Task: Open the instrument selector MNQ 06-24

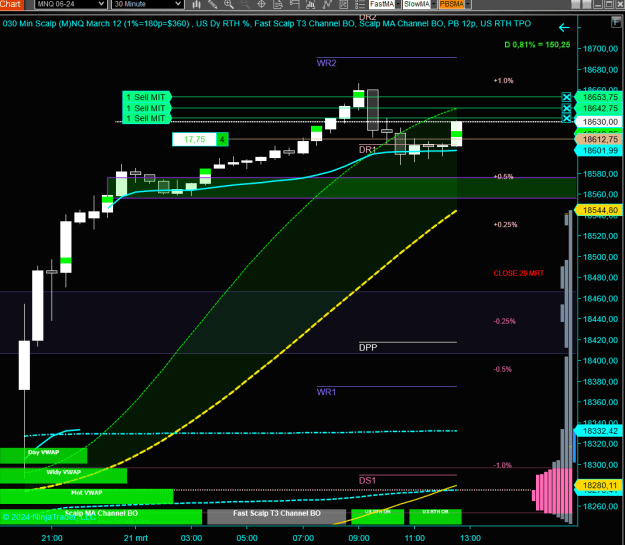Action: click(x=71, y=4)
